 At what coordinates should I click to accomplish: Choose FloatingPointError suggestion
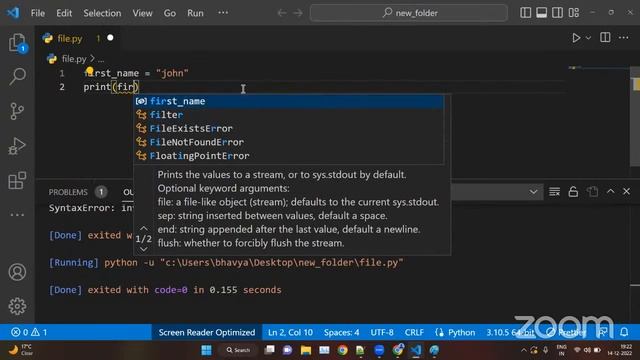pyautogui.click(x=289, y=156)
